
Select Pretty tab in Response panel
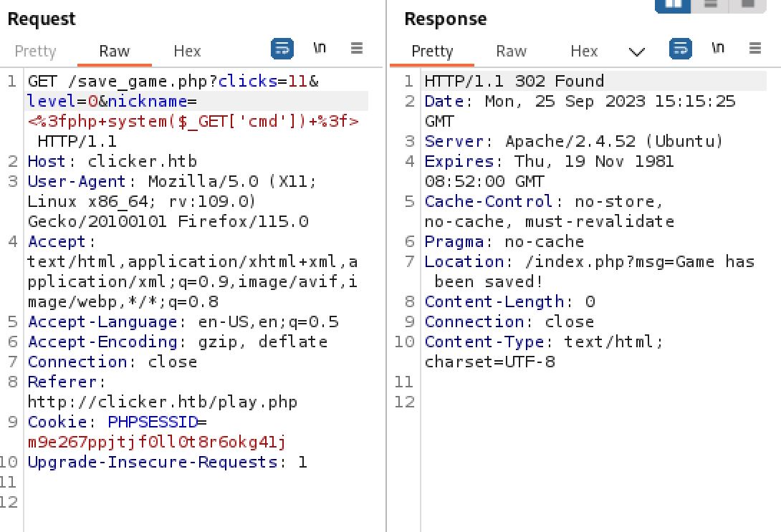[x=433, y=51]
